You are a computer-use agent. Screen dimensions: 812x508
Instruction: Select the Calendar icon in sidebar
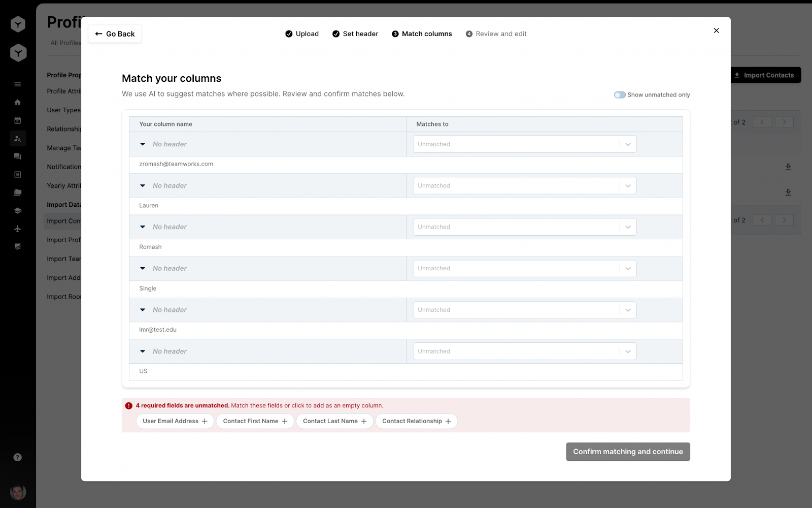[18, 120]
